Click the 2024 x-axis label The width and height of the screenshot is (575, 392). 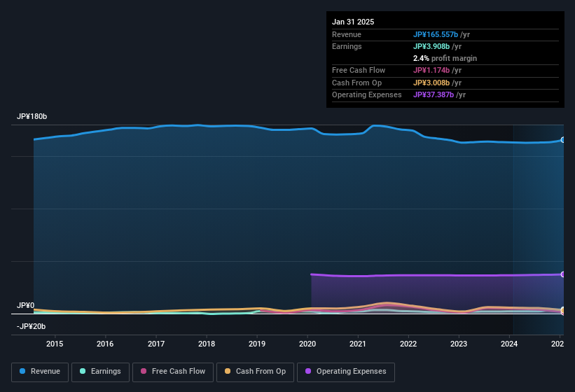(x=509, y=344)
